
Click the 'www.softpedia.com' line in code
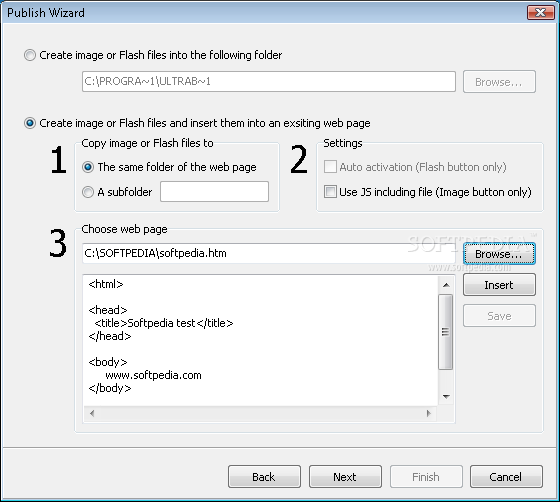153,375
